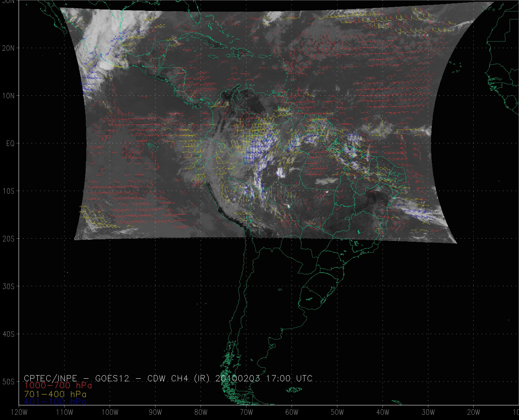Click the 80W longitude axis label
This screenshot has height=420, width=519.
point(201,412)
